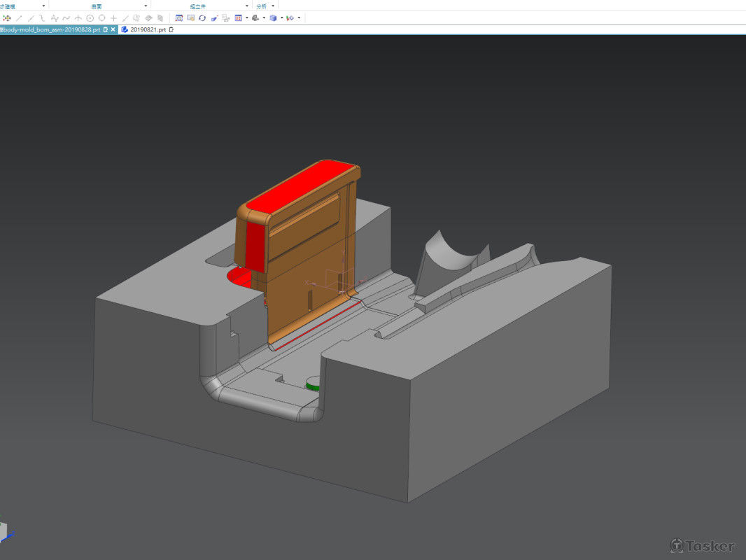Select the body-mold_bom_asm-20190828.prt tab
The width and height of the screenshot is (746, 560).
pos(50,30)
